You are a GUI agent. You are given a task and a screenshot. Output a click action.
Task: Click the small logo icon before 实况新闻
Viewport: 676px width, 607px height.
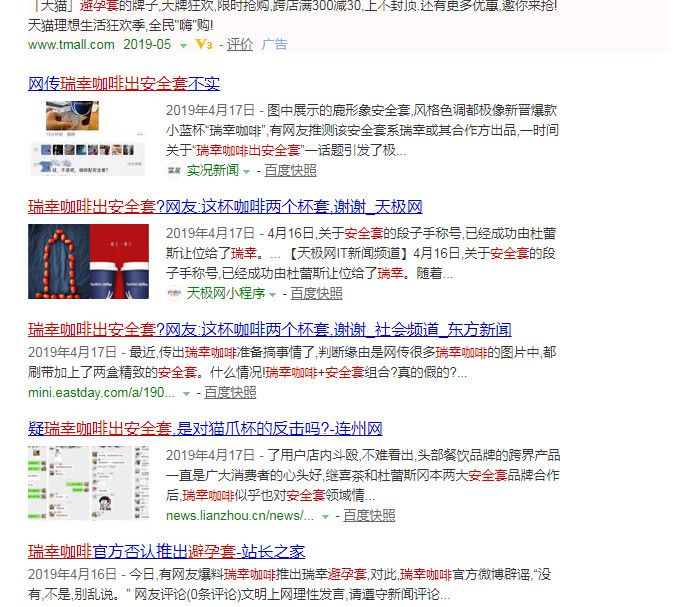click(x=174, y=171)
